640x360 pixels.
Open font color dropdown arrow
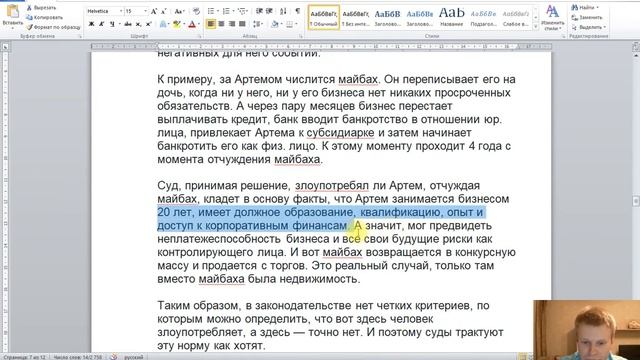(x=199, y=24)
